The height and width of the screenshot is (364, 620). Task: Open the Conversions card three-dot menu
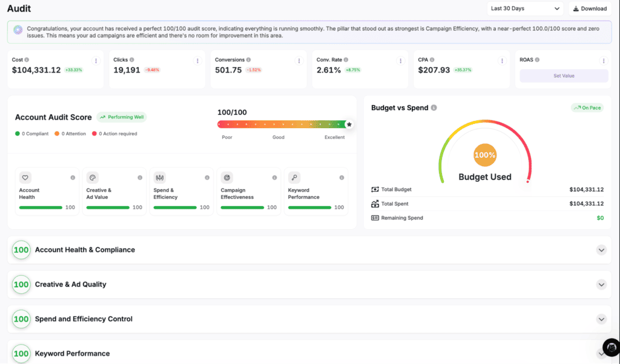tap(299, 61)
